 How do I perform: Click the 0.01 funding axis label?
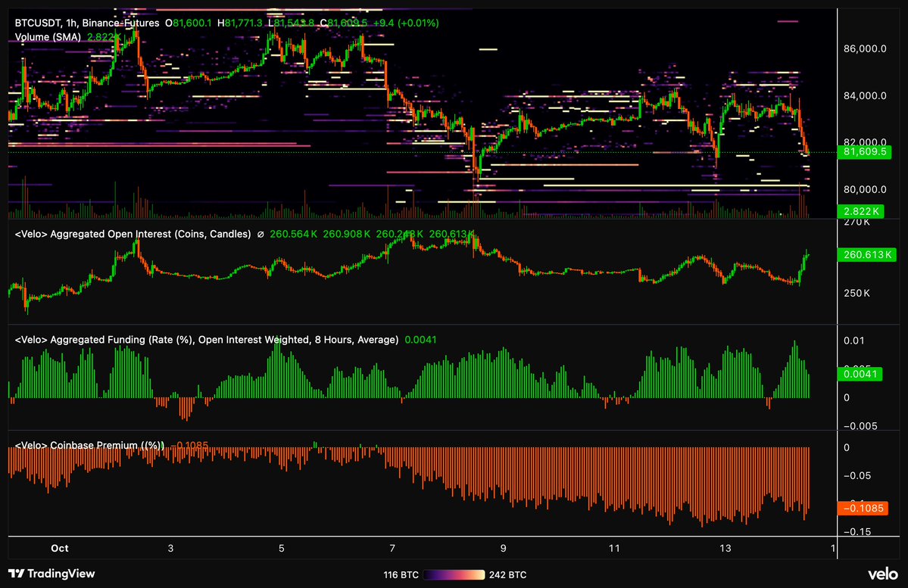853,341
